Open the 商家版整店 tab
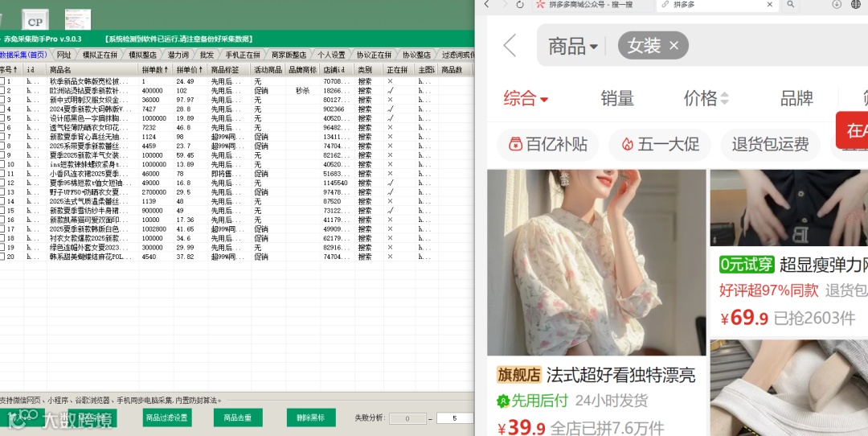 [289, 55]
